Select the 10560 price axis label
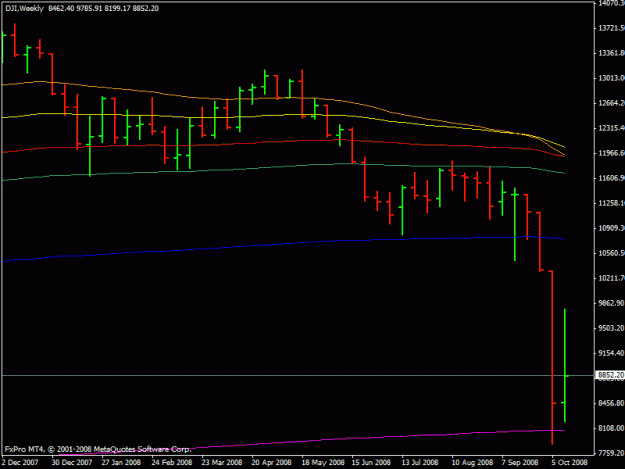 (x=611, y=253)
